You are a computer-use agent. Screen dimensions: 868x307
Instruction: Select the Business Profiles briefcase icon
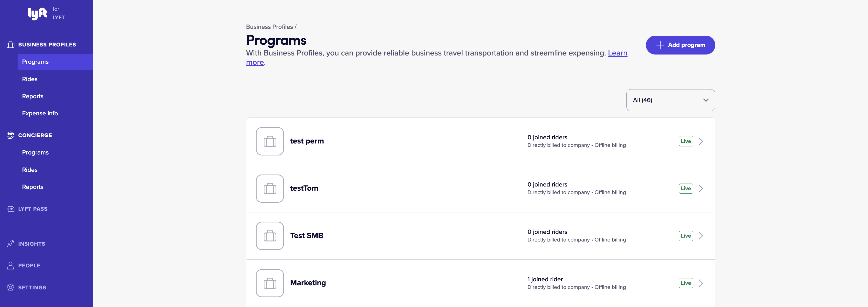11,44
